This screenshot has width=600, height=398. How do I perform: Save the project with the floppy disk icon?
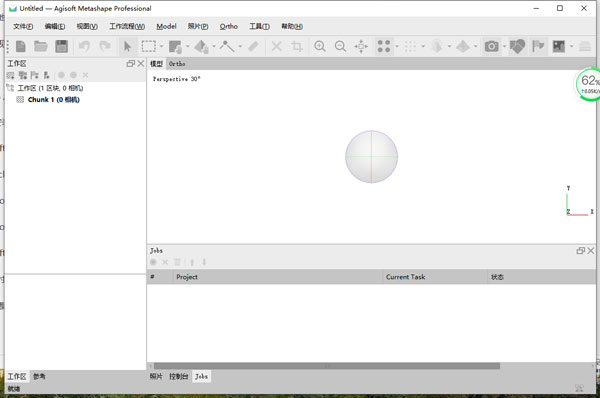point(61,46)
